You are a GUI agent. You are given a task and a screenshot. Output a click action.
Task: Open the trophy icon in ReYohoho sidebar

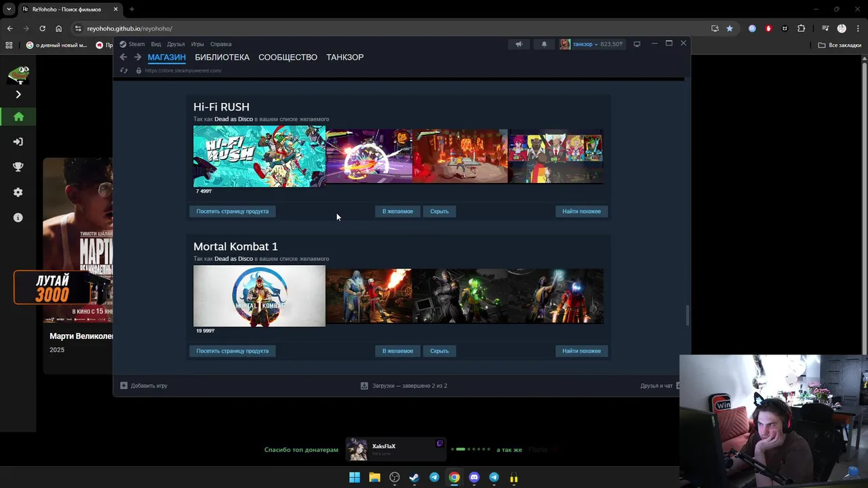[x=18, y=167]
